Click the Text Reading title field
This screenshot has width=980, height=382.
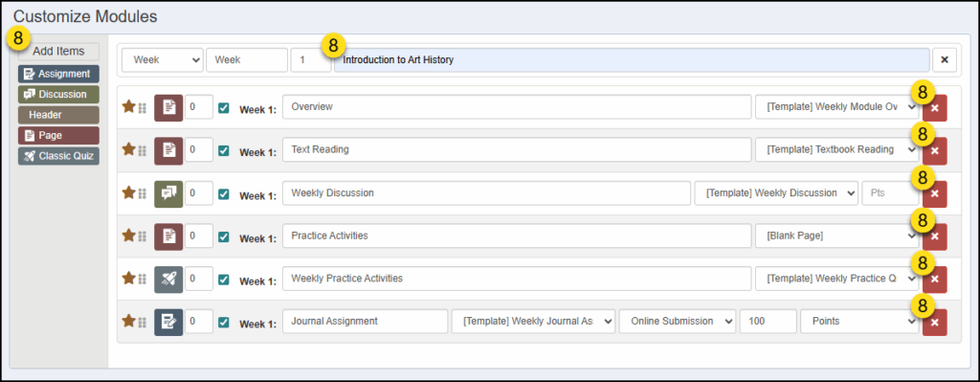(x=517, y=149)
